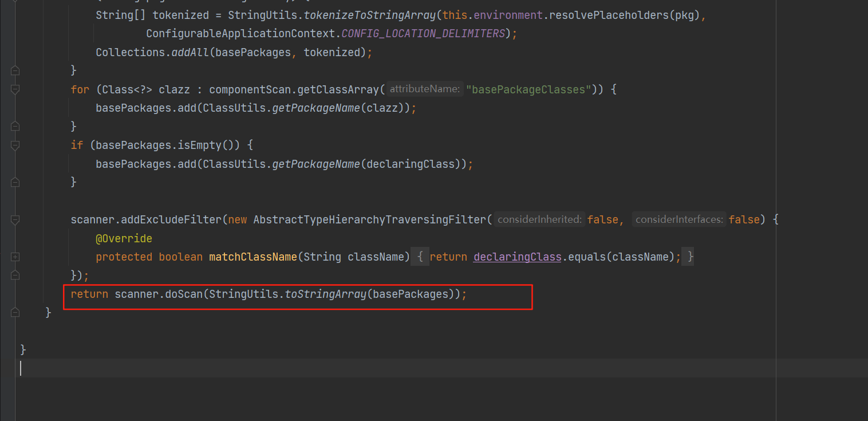The image size is (868, 421).
Task: Expand the folded matchClassName method gutter plus
Action: (15, 257)
